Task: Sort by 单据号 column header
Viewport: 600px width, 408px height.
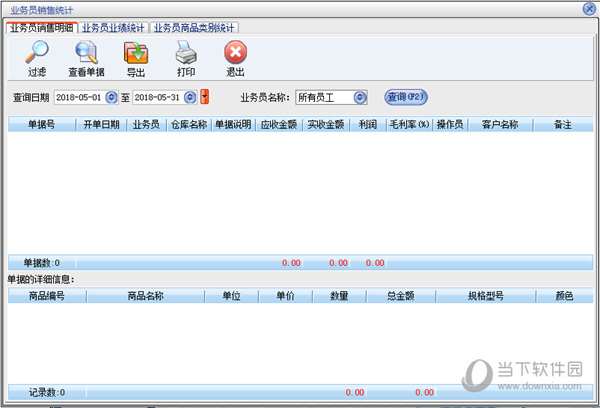Action: click(x=42, y=124)
